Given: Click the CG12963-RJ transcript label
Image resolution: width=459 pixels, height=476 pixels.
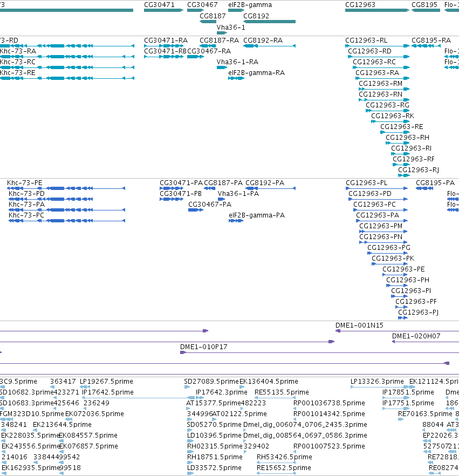Looking at the screenshot, I should coord(419,170).
